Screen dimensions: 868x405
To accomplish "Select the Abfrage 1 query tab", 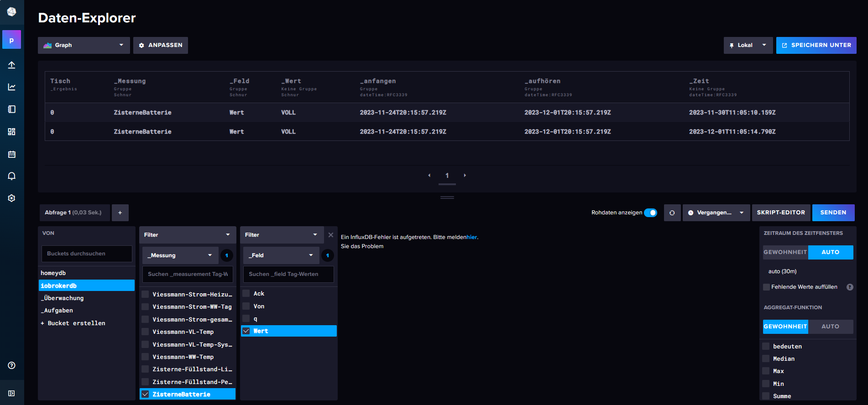I will [74, 213].
